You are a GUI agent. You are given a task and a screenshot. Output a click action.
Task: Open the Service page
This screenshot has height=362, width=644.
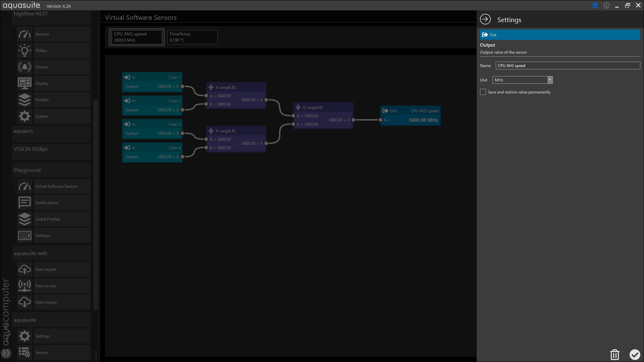tap(62, 353)
